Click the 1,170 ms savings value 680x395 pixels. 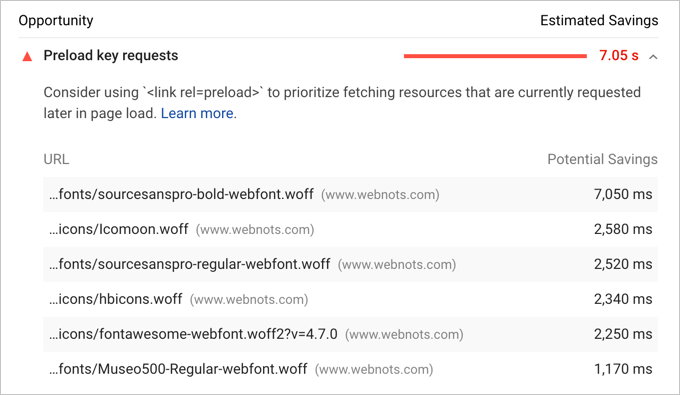(x=623, y=369)
